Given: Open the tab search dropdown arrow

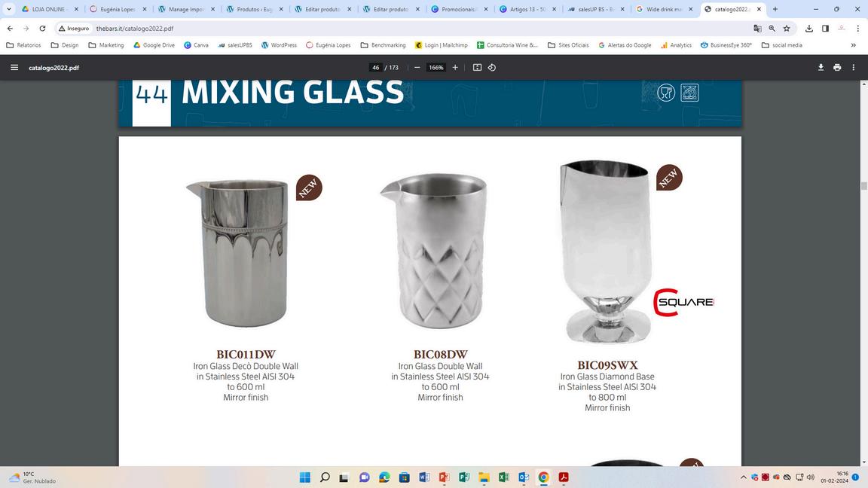Looking at the screenshot, I should pos(9,9).
